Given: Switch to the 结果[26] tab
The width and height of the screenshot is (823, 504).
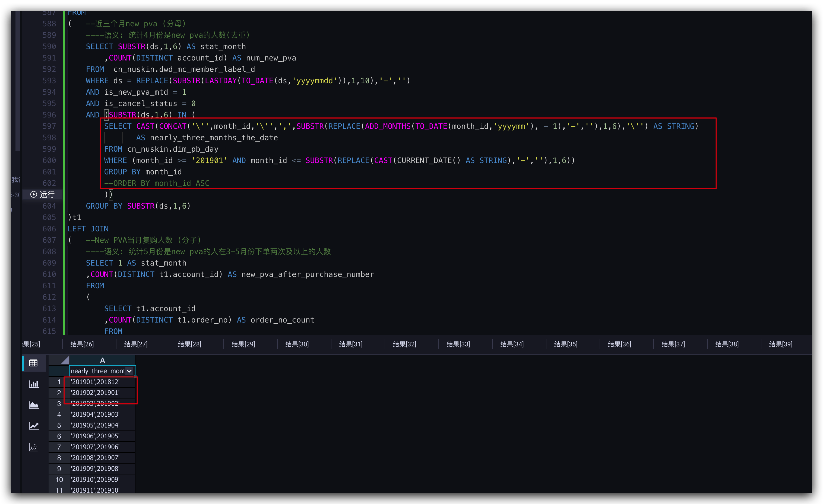Looking at the screenshot, I should [82, 344].
